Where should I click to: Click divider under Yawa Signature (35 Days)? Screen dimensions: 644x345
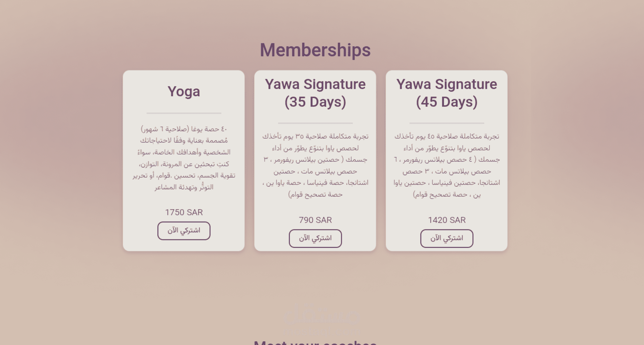pyautogui.click(x=315, y=123)
